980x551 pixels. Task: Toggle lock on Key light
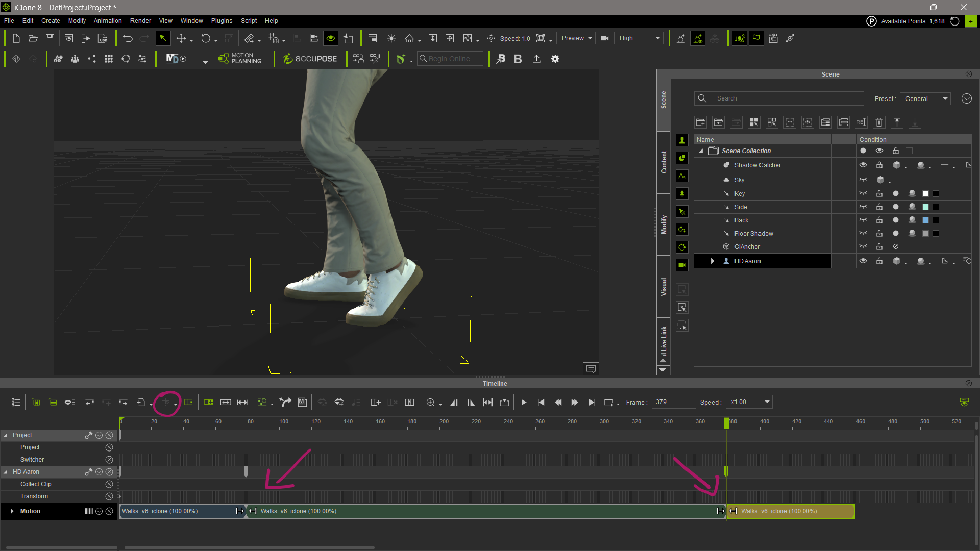click(879, 194)
